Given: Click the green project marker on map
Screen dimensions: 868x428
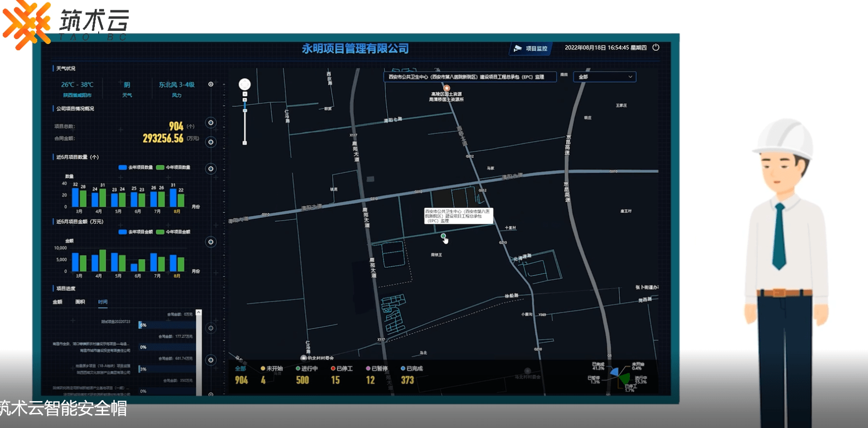Looking at the screenshot, I should click(x=443, y=236).
